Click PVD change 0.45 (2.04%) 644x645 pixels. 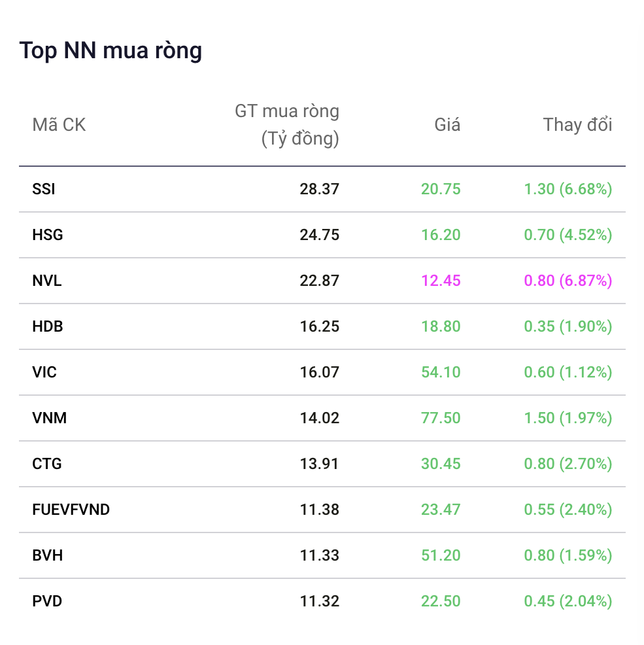(x=568, y=601)
